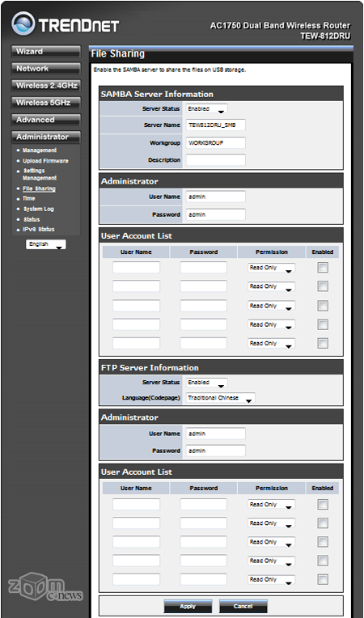The width and height of the screenshot is (364, 618).
Task: Check the last FTP user Enabled checkbox
Action: [x=323, y=579]
